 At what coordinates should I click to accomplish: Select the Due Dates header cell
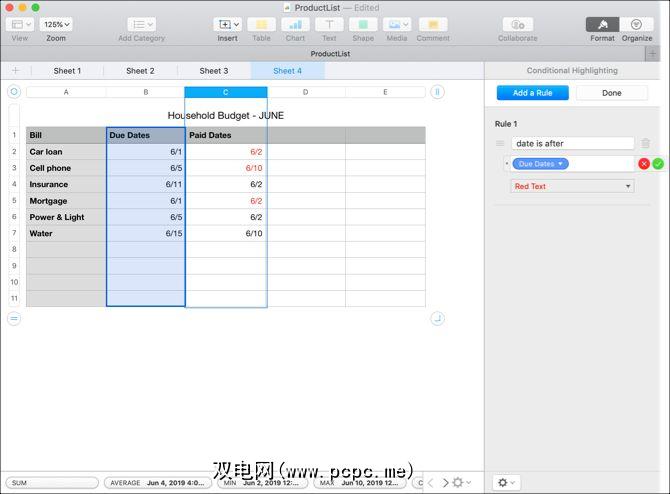pos(146,135)
